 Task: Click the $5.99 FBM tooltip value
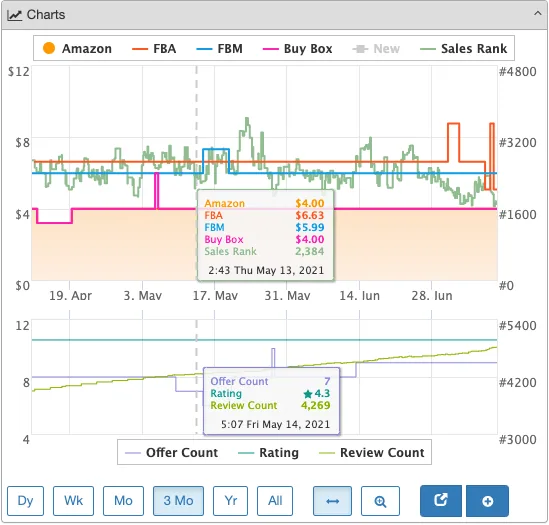coord(310,227)
